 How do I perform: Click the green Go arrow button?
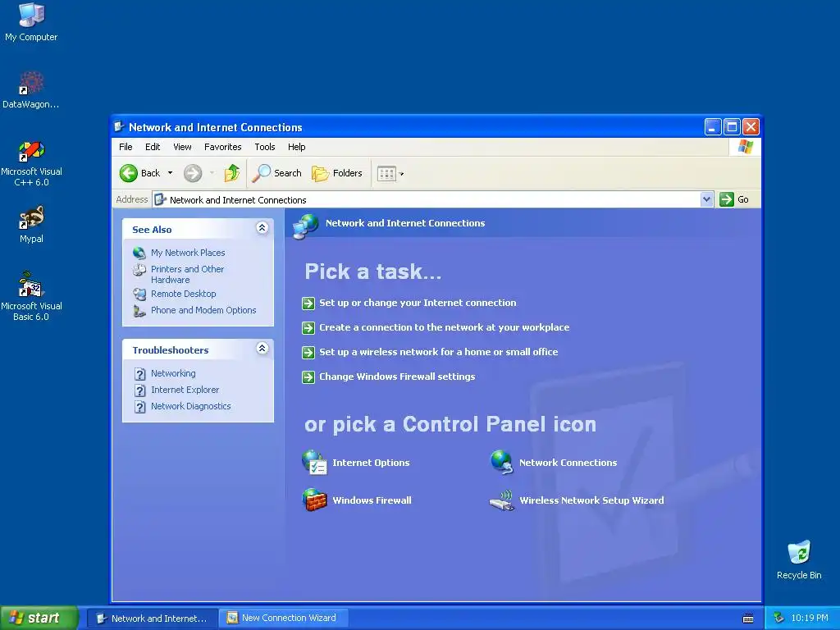click(x=727, y=199)
